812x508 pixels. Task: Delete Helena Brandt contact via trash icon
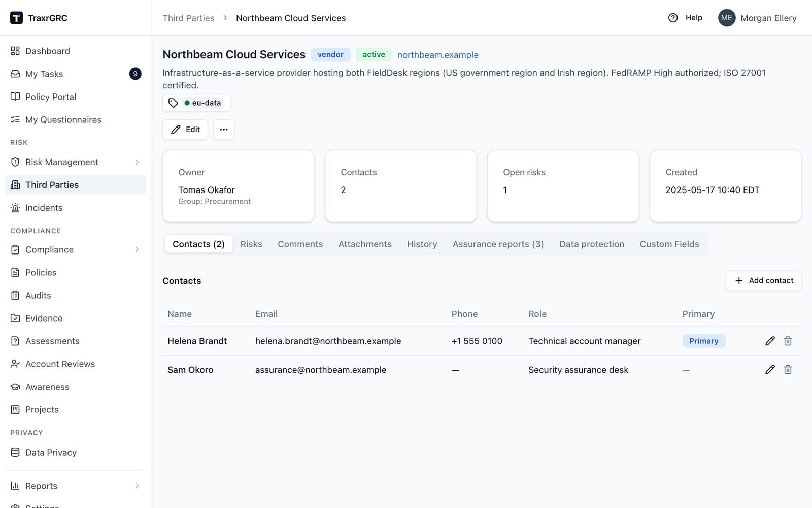point(788,341)
